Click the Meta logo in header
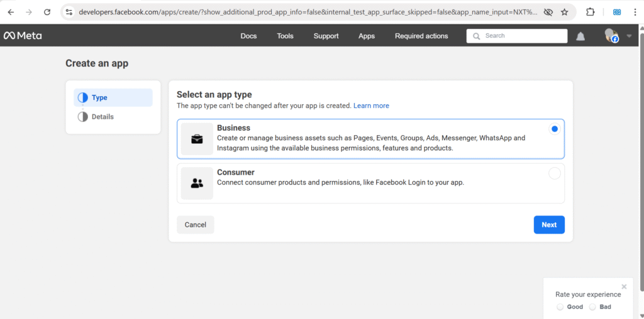 pos(23,36)
